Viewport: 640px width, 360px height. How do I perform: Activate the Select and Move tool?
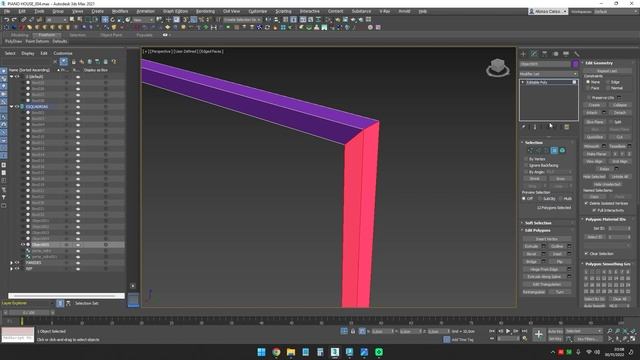point(105,20)
